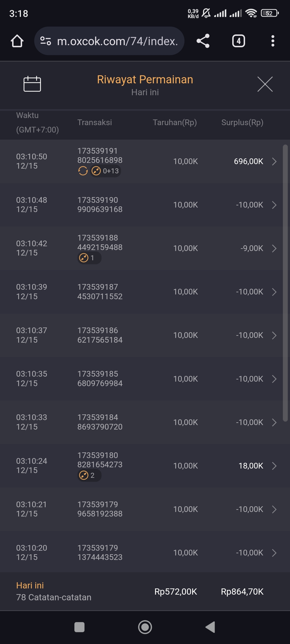Click the history list scrollbar
Viewport: 290px width, 644px height.
point(285,283)
